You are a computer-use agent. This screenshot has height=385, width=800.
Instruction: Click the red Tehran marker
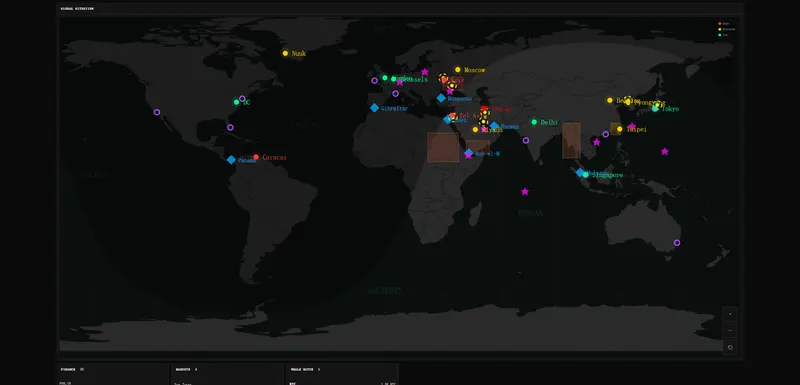(x=484, y=109)
